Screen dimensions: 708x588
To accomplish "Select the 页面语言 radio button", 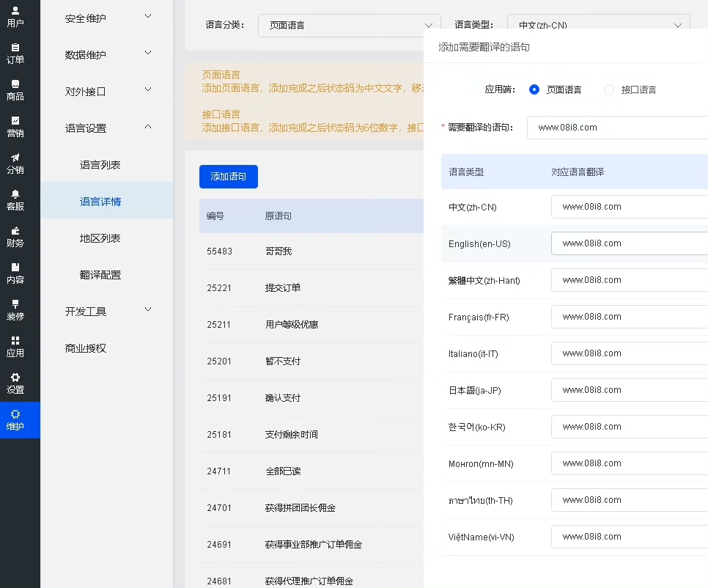I will pos(534,89).
